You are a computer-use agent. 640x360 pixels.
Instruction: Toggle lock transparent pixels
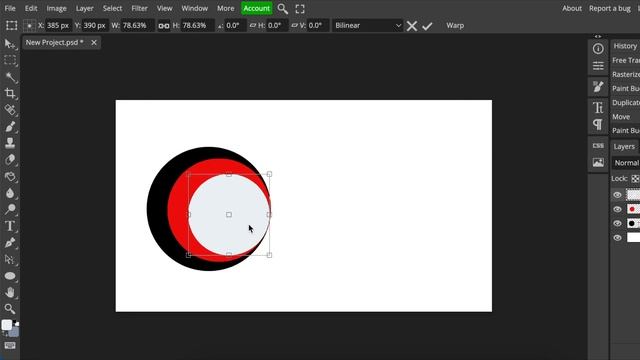click(635, 178)
